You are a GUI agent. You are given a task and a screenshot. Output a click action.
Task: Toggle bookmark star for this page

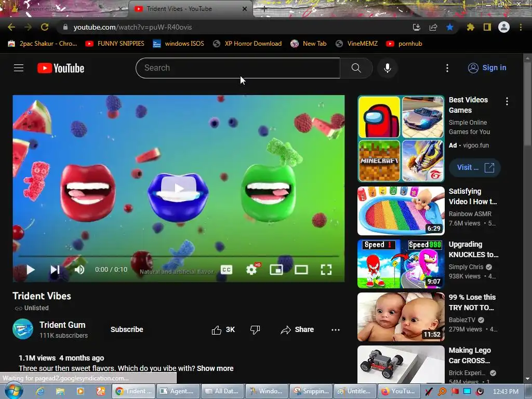tap(449, 27)
